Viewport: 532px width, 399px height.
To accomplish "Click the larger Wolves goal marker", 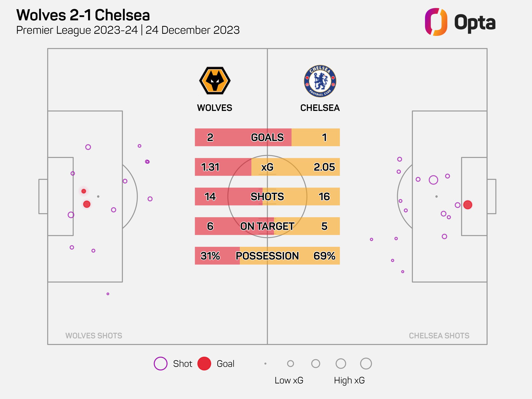I will click(x=87, y=204).
